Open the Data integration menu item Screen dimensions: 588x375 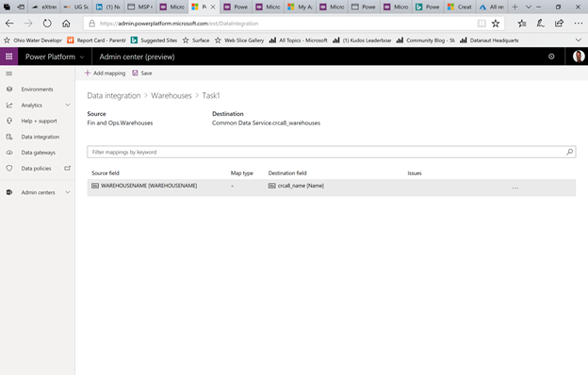[x=41, y=137]
